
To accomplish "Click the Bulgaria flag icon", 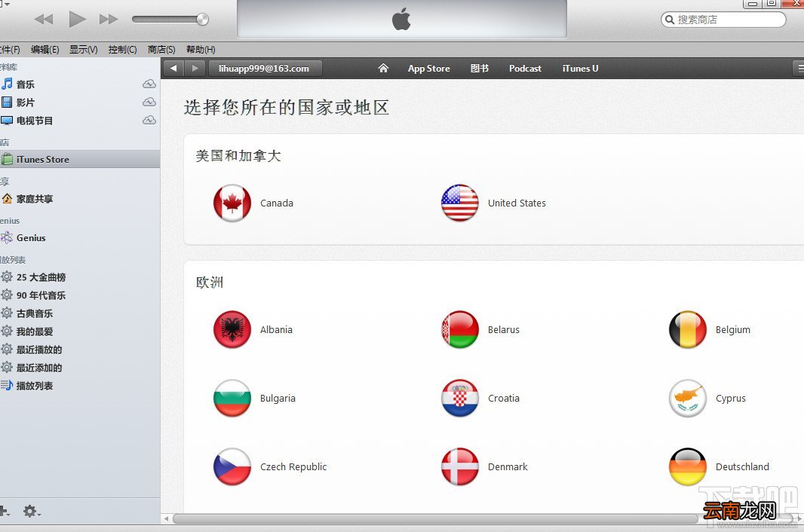I will pyautogui.click(x=232, y=398).
